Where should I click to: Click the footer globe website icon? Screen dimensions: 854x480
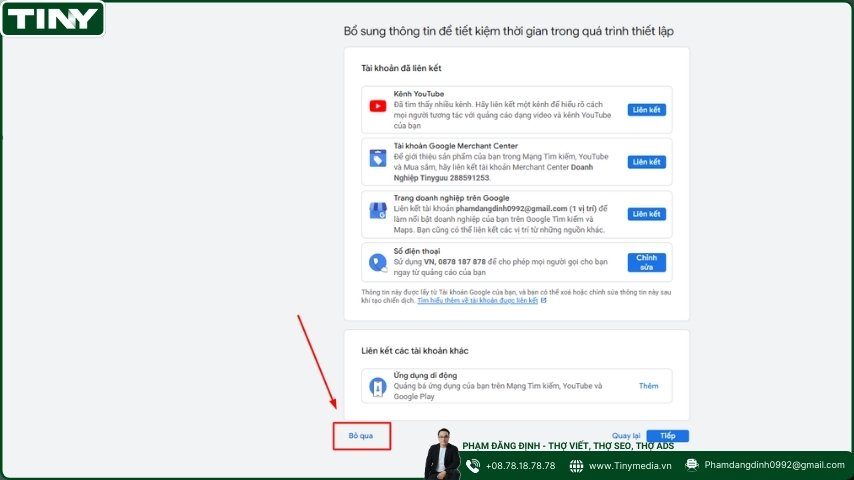[577, 465]
